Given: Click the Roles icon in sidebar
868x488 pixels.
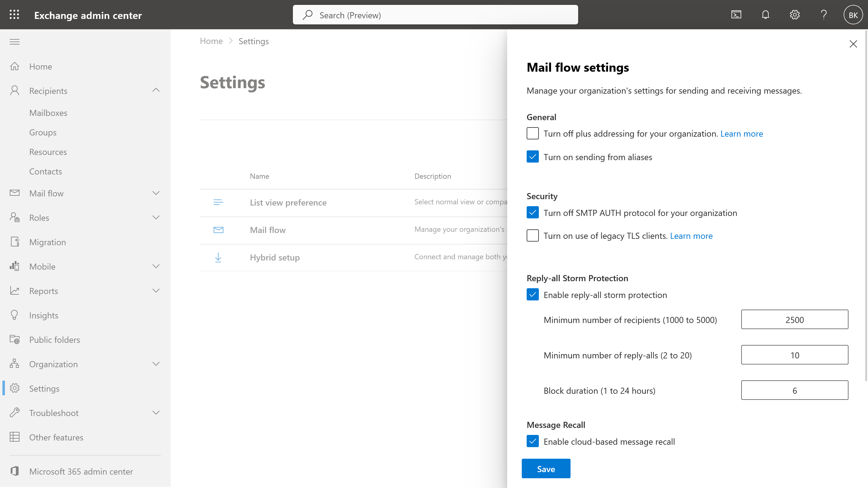Looking at the screenshot, I should (15, 217).
